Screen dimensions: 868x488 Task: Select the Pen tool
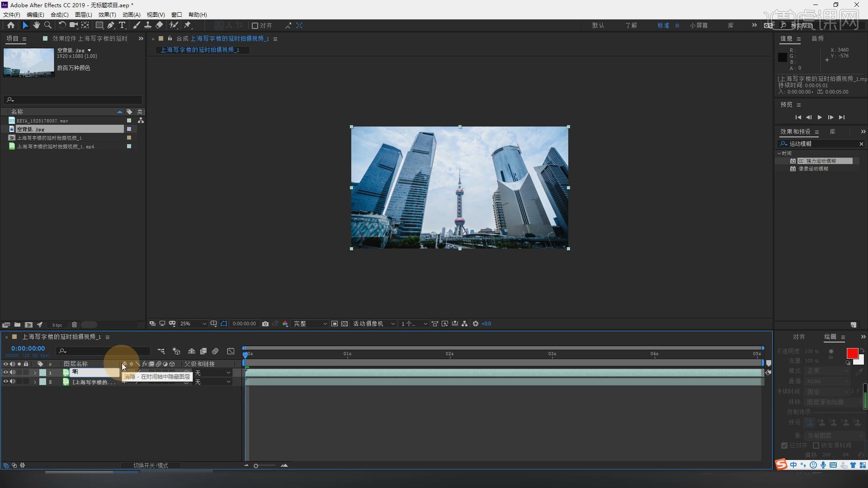[111, 25]
